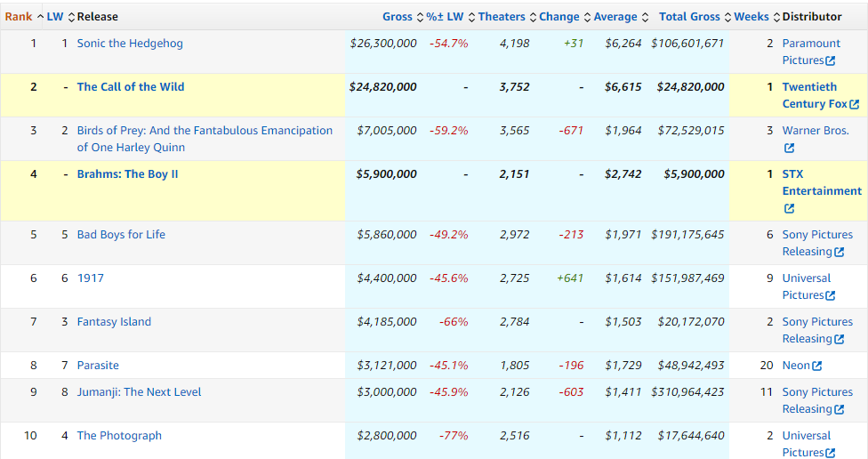Sort table by Total Gross header
The height and width of the screenshot is (459, 868).
tap(690, 17)
